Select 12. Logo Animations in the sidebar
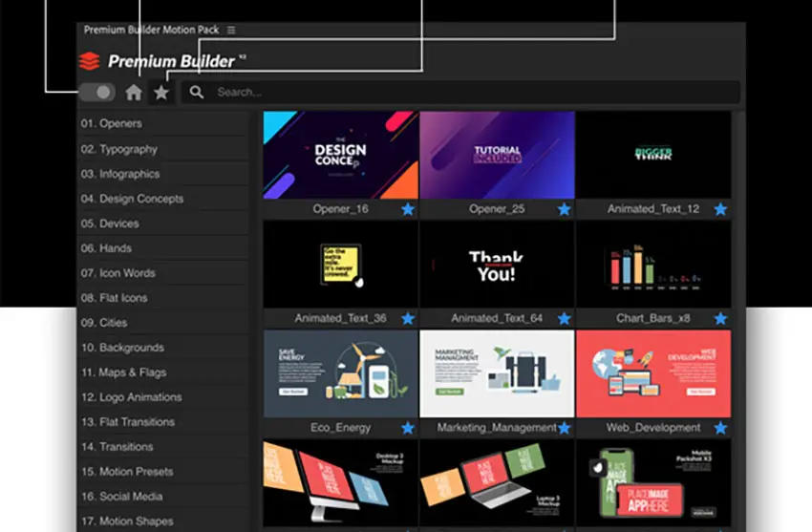 (x=162, y=397)
